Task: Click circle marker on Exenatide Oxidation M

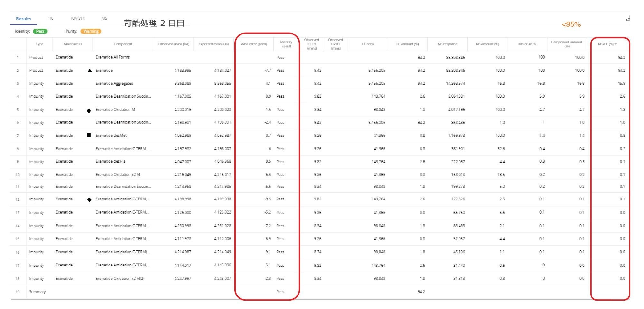Action: (x=89, y=111)
